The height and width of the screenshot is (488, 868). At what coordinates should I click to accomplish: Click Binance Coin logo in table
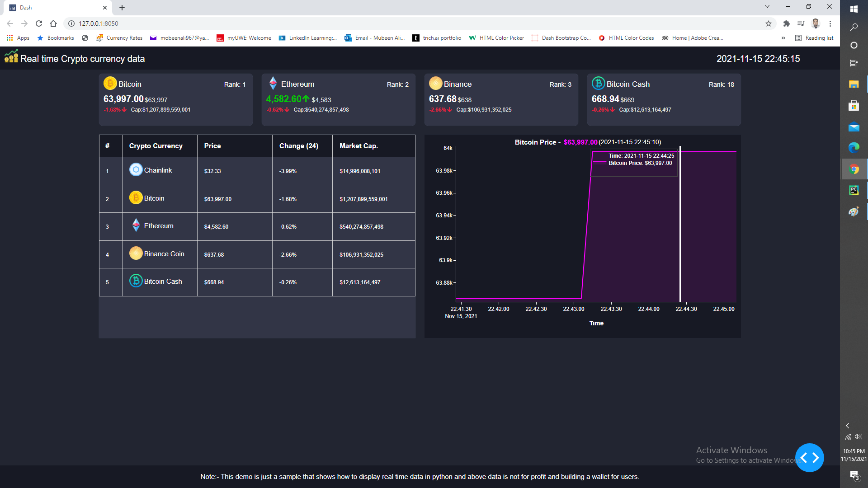click(x=136, y=253)
